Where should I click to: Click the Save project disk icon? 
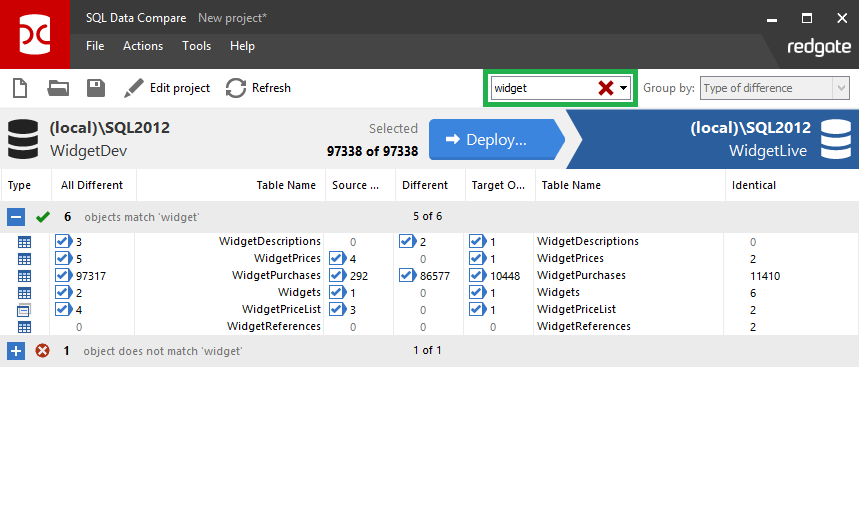96,88
